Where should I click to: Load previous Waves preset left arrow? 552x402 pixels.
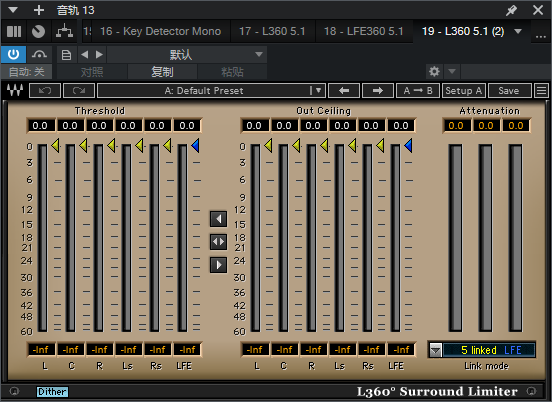344,91
